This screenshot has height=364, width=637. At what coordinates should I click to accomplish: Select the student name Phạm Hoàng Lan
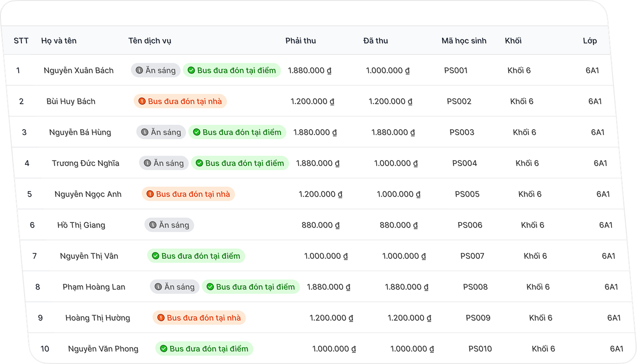(x=94, y=287)
